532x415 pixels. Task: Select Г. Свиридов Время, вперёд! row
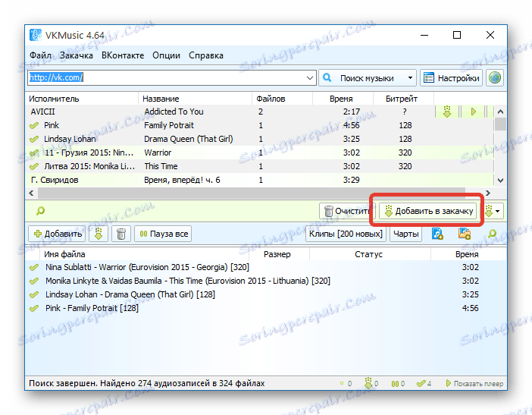tap(259, 180)
